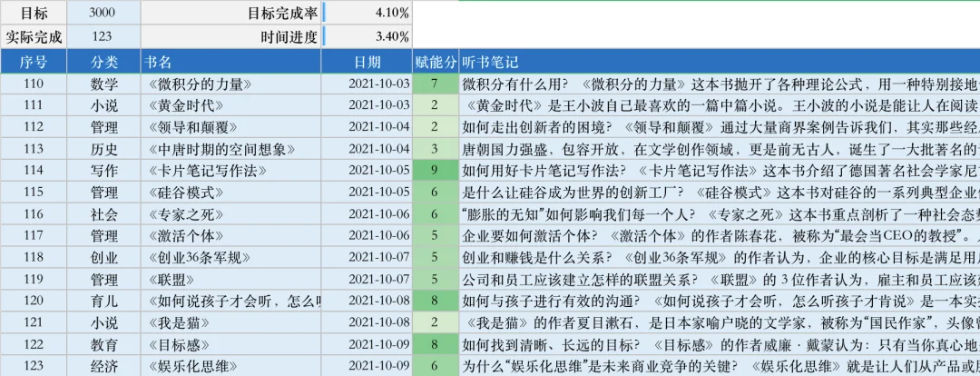980x376 pixels.
Task: Open note starting 唐朝国力强盛
Action: point(720,150)
